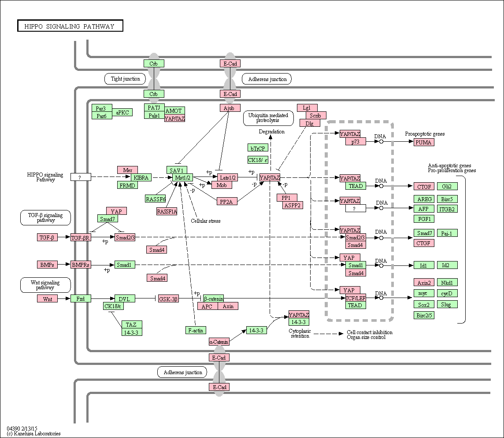Open the PP2A gene node
504x438 pixels.
227,202
